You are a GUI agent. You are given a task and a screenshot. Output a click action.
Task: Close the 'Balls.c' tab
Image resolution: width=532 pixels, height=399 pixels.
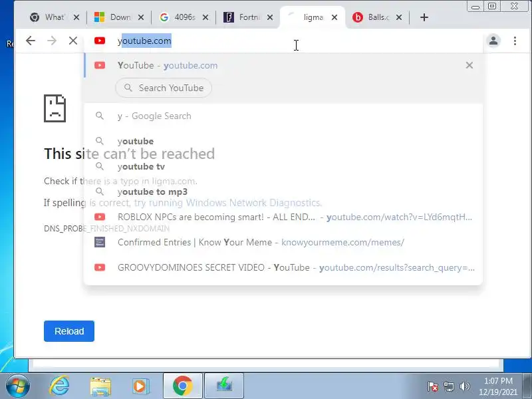click(x=399, y=17)
